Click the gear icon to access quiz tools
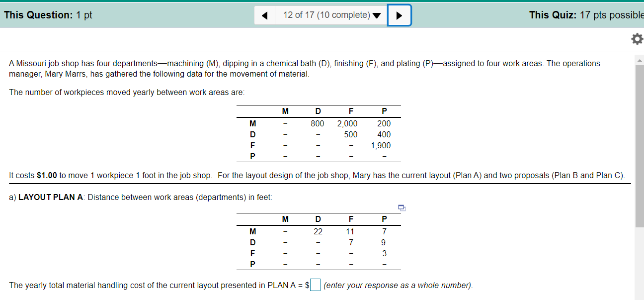Image resolution: width=644 pixels, height=300 pixels. pyautogui.click(x=637, y=38)
